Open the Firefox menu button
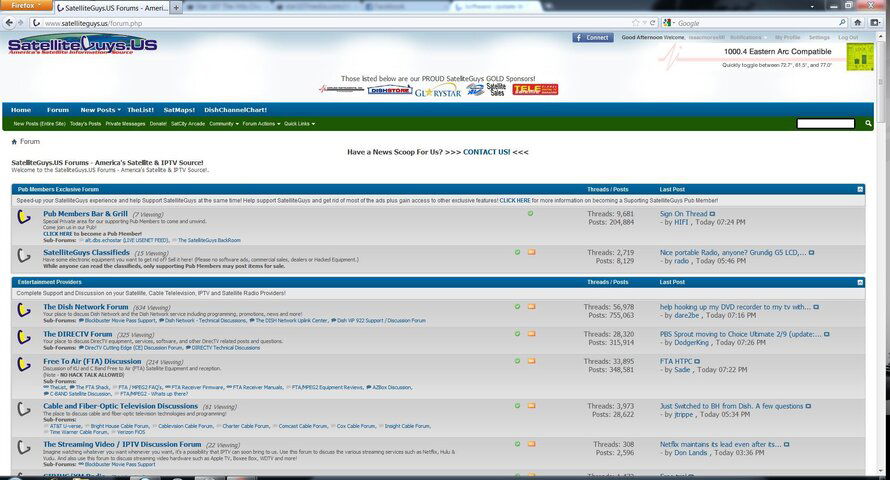890x480 pixels. click(x=26, y=6)
